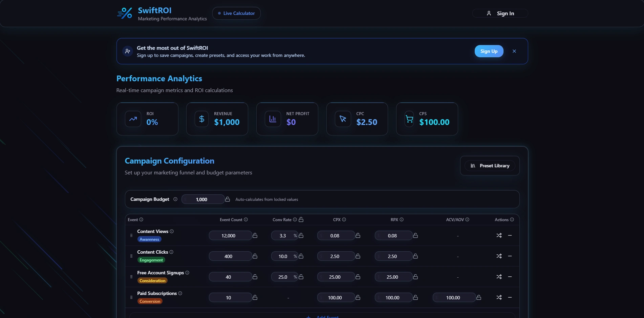Remove the Content Clicks event row
Image resolution: width=644 pixels, height=318 pixels.
(x=510, y=256)
